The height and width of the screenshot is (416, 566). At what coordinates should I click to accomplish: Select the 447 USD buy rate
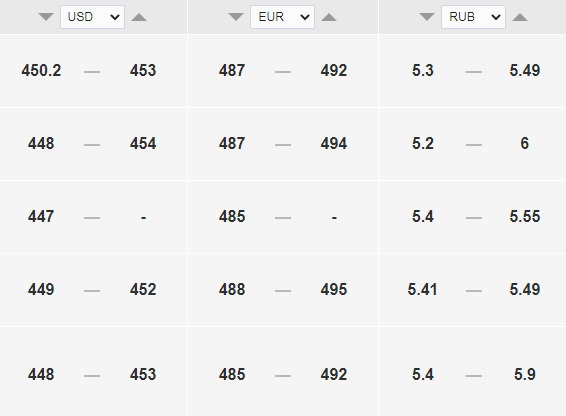[41, 216]
